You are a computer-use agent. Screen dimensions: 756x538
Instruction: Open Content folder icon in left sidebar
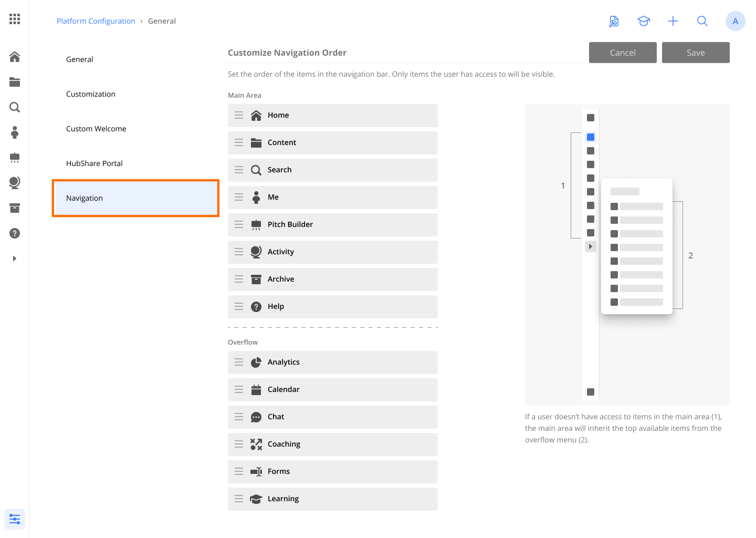15,82
